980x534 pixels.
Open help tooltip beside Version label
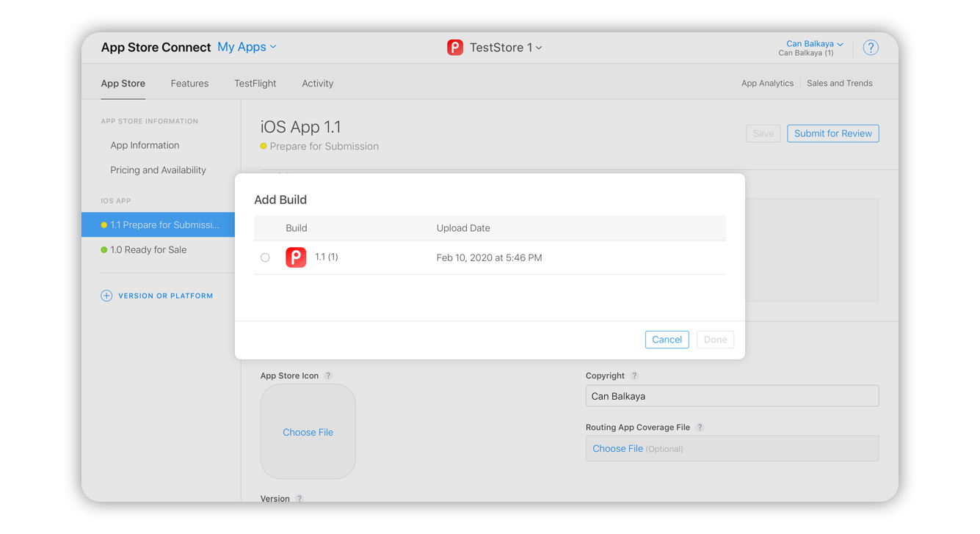pos(299,499)
